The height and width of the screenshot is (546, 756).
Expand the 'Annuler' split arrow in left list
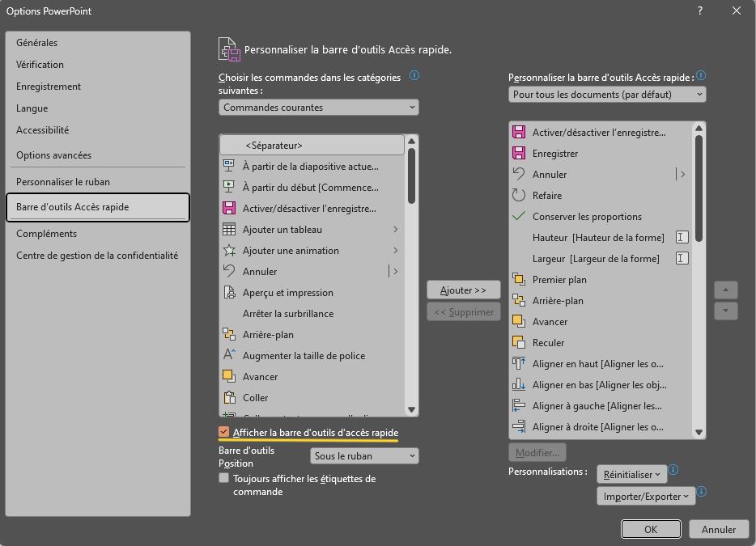pyautogui.click(x=395, y=271)
